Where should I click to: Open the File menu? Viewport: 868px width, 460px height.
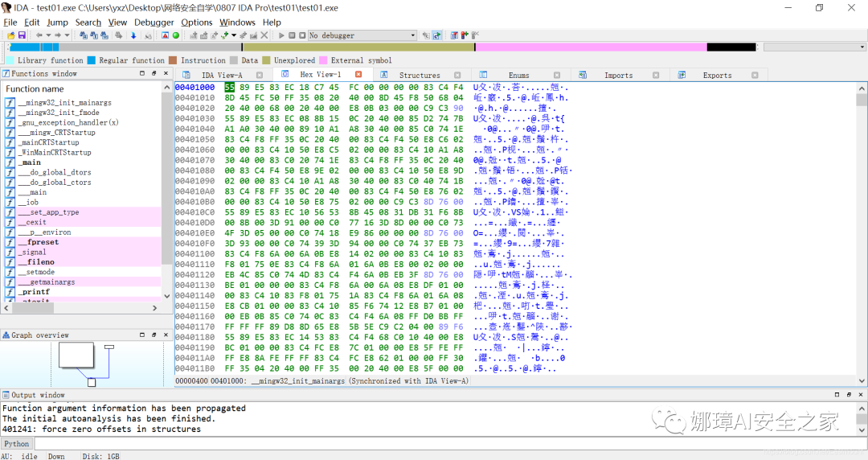(10, 23)
